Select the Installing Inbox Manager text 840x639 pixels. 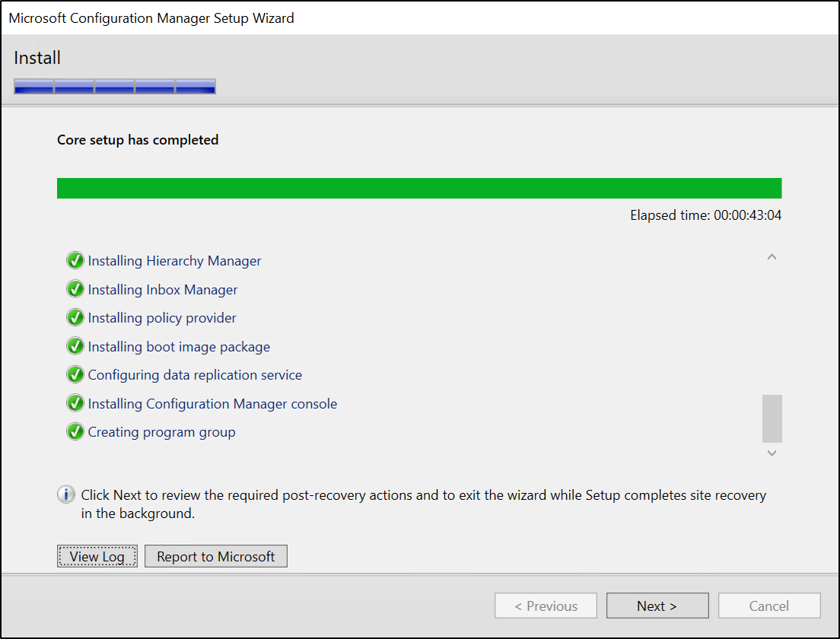pyautogui.click(x=163, y=290)
